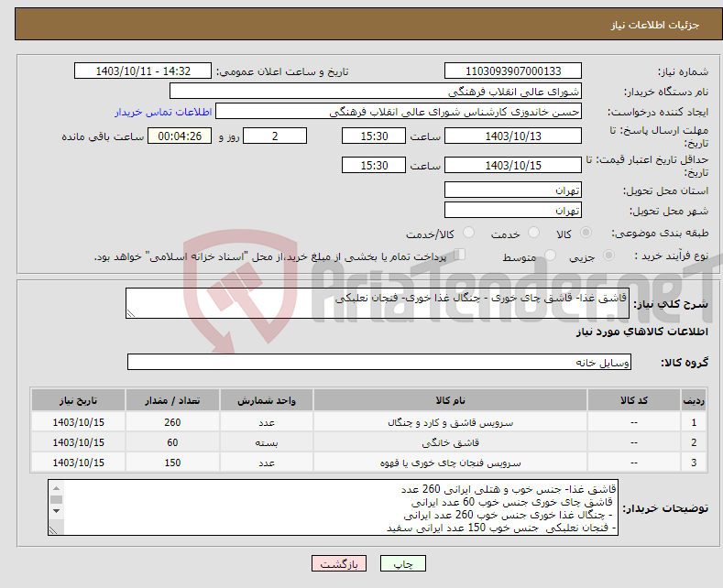723x588 pixels.
Task: Click the buyer organization name field
Action: pos(376,91)
